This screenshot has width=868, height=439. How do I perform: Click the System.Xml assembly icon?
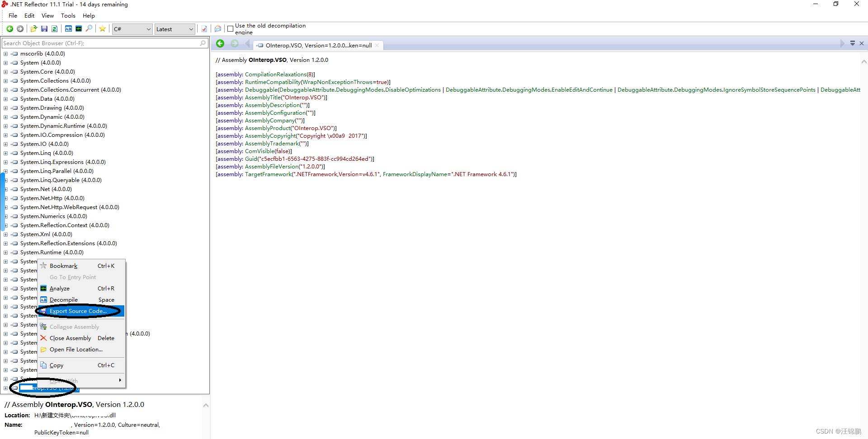tap(14, 234)
